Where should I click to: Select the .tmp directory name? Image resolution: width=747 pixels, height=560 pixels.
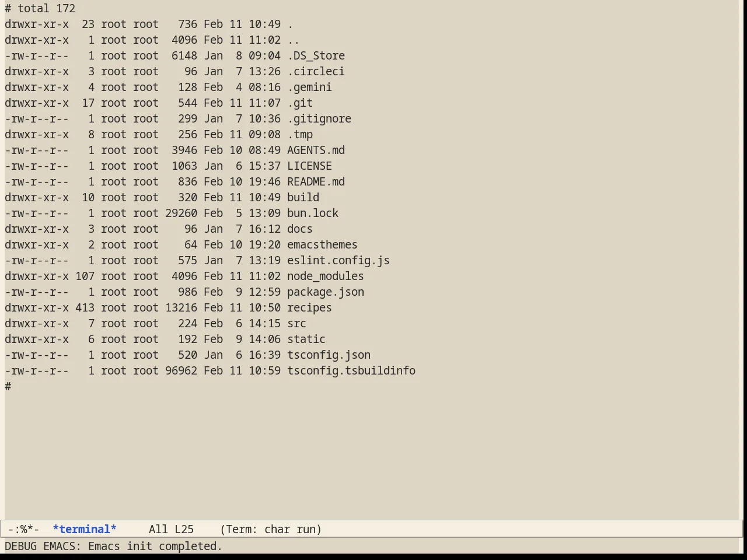[x=300, y=134]
